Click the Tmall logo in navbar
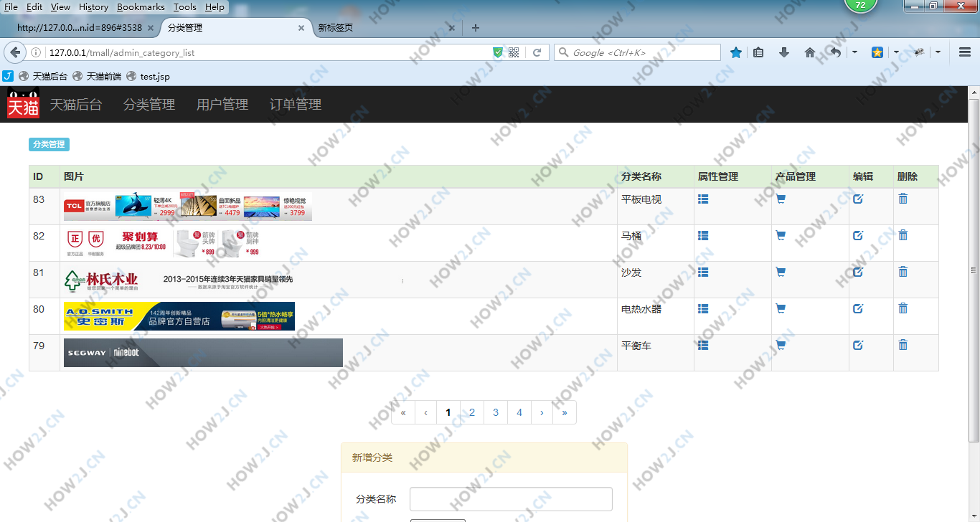 (23, 104)
